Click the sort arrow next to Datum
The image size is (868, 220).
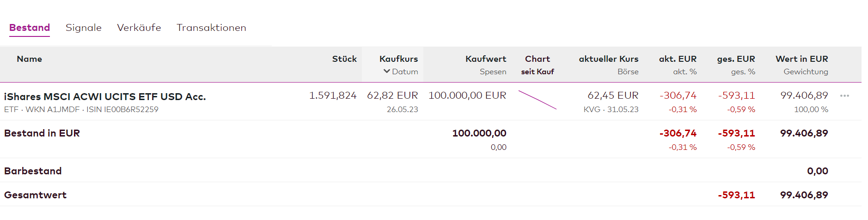(x=387, y=71)
